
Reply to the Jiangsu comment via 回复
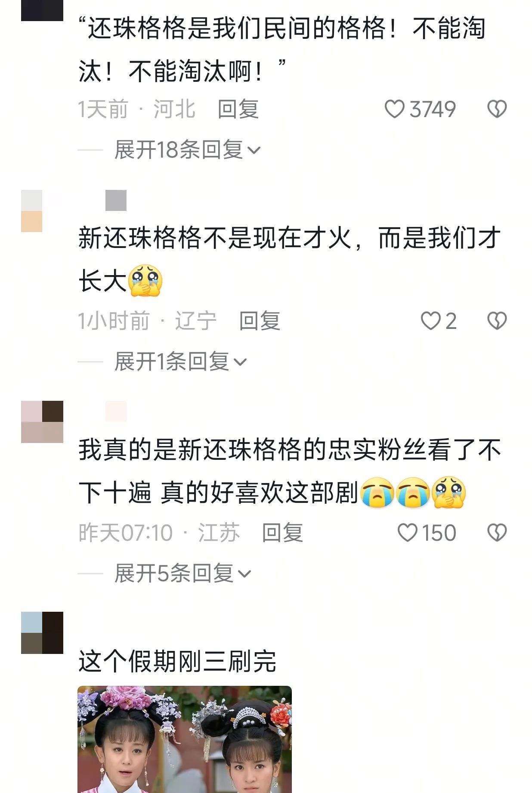tap(282, 533)
